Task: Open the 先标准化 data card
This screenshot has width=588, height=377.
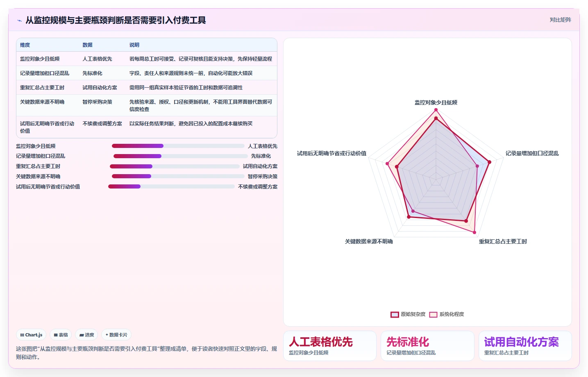Action: (x=427, y=346)
